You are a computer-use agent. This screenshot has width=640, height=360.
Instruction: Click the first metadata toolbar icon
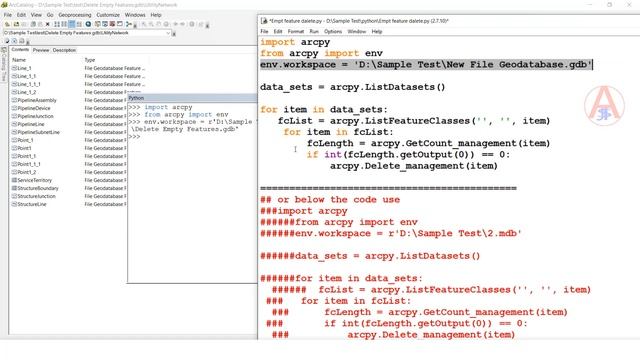7,41
